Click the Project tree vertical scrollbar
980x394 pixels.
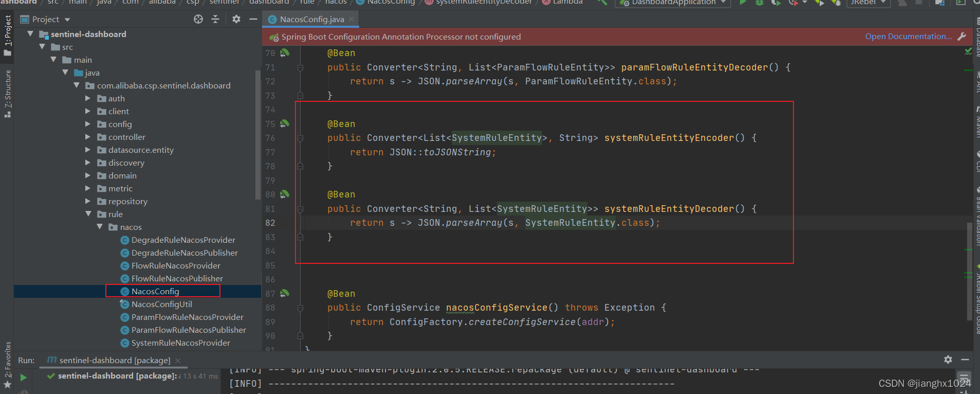point(258,135)
